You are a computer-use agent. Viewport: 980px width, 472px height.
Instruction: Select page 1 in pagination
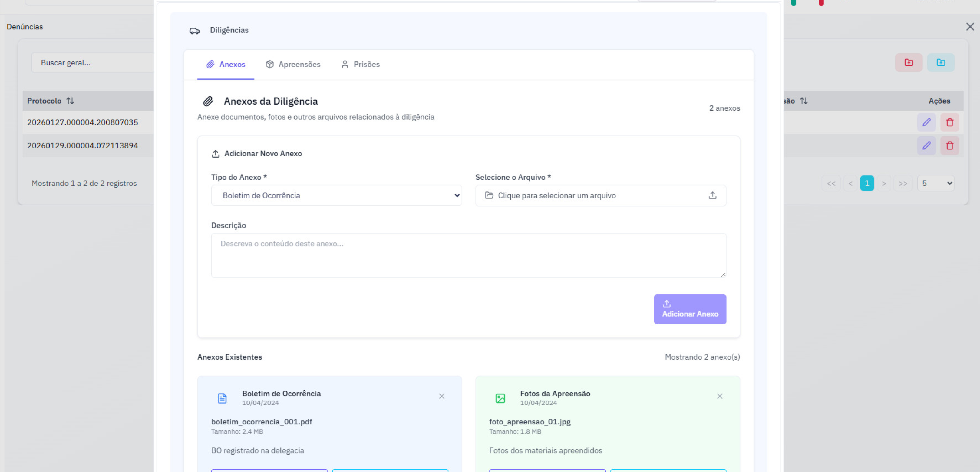(867, 184)
